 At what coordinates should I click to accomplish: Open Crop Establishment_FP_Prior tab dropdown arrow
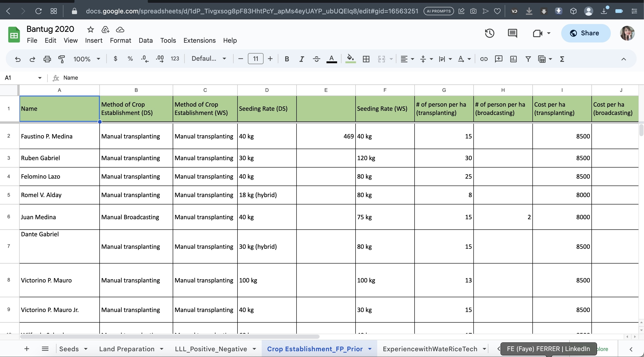coord(370,349)
